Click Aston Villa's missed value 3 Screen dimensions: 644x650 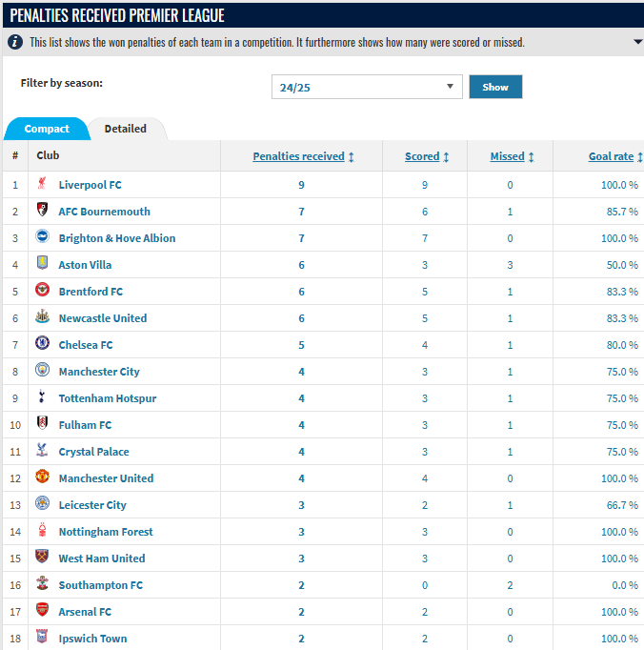pyautogui.click(x=510, y=265)
